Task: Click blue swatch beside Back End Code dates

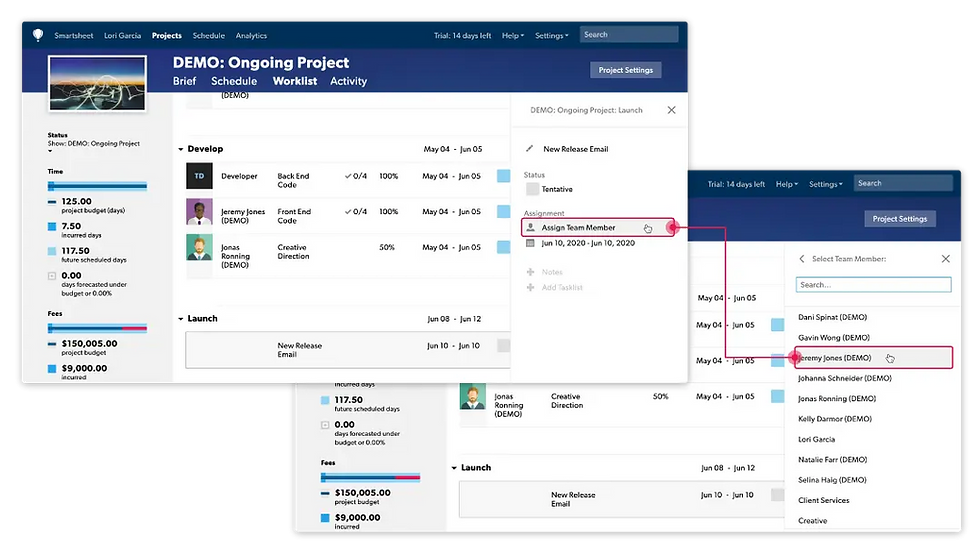Action: (504, 176)
